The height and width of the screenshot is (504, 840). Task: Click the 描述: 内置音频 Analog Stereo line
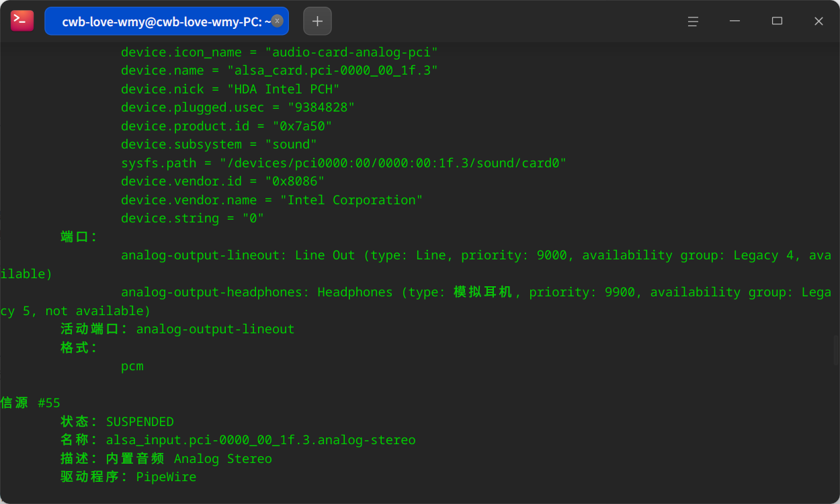[166, 458]
